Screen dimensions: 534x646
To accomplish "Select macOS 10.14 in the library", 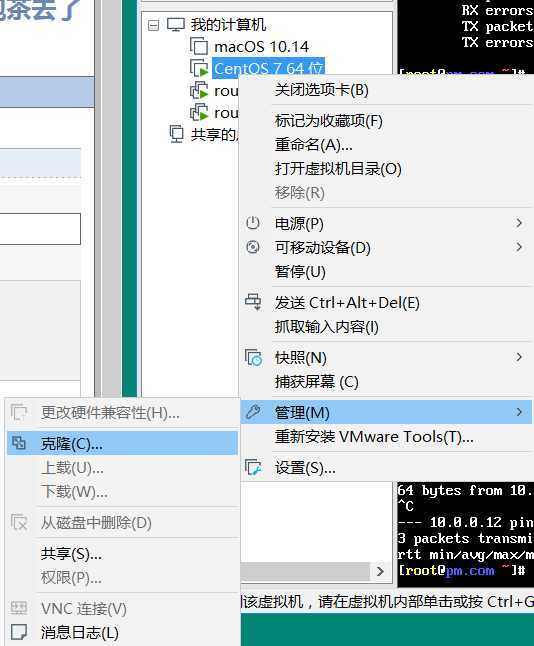I will [261, 47].
